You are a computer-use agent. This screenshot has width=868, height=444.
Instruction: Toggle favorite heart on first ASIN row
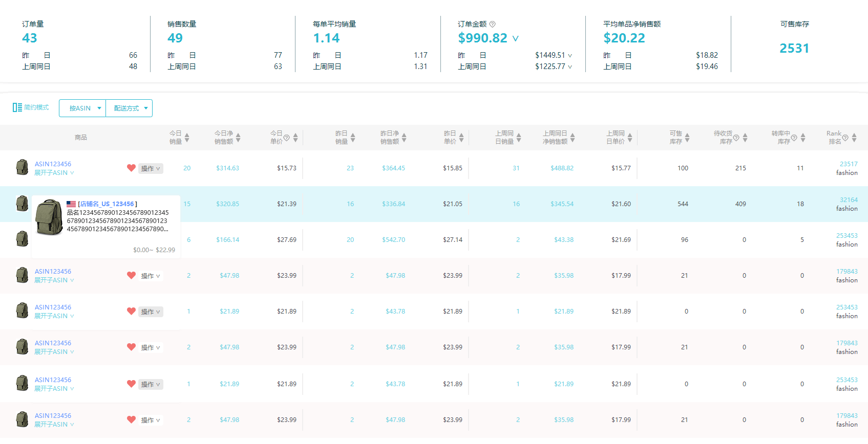point(131,168)
